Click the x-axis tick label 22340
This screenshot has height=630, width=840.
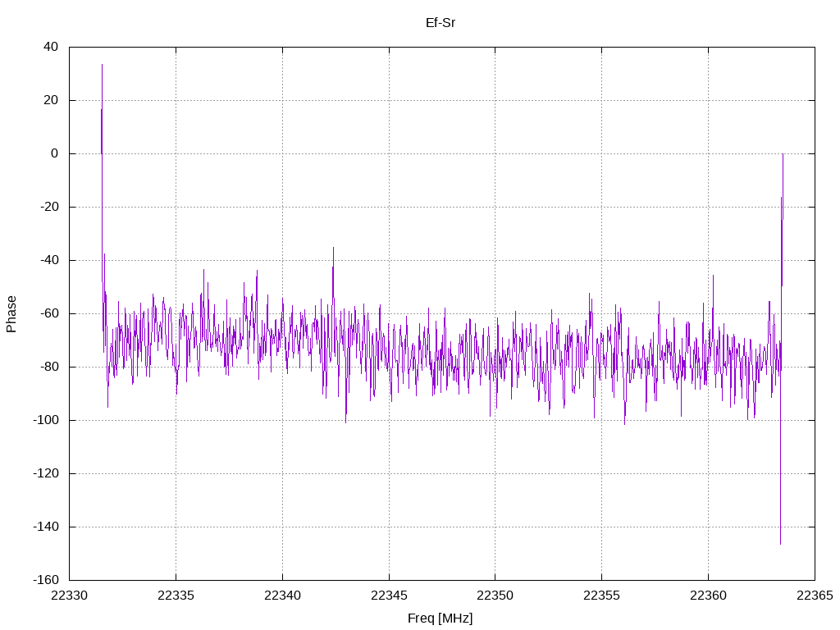pos(282,596)
